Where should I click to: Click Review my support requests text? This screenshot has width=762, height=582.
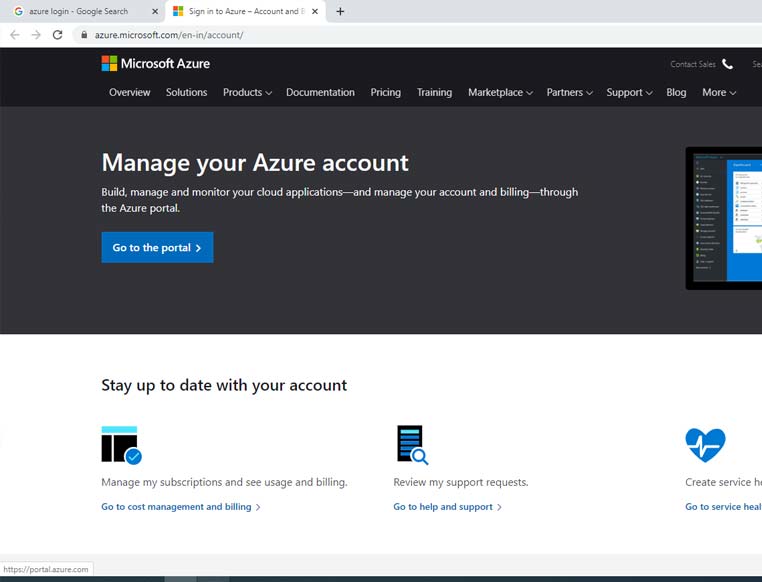pyautogui.click(x=461, y=482)
